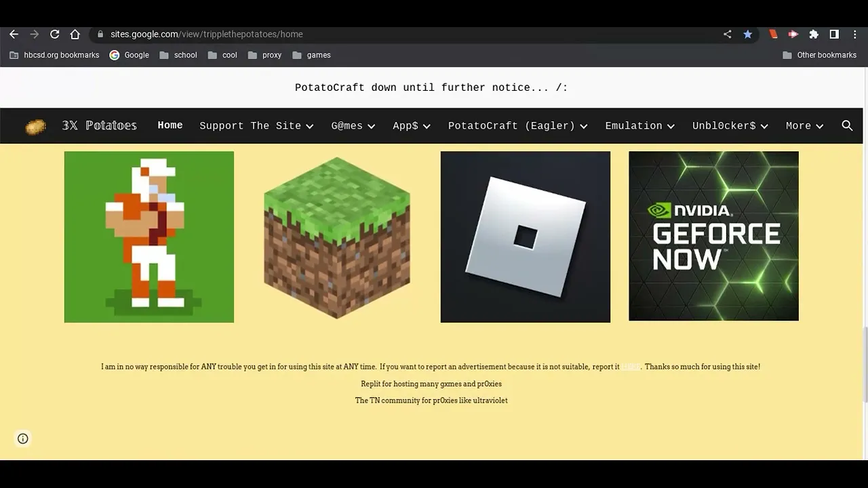Open the Other bookmarks folder
Viewport: 868px width, 488px height.
[819, 55]
